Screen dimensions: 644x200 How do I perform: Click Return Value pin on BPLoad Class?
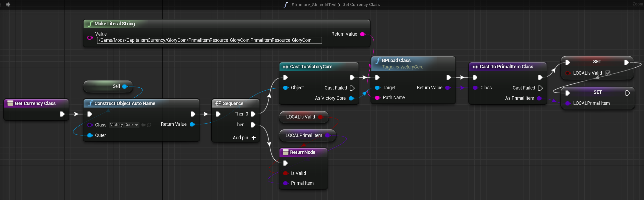[x=448, y=88]
